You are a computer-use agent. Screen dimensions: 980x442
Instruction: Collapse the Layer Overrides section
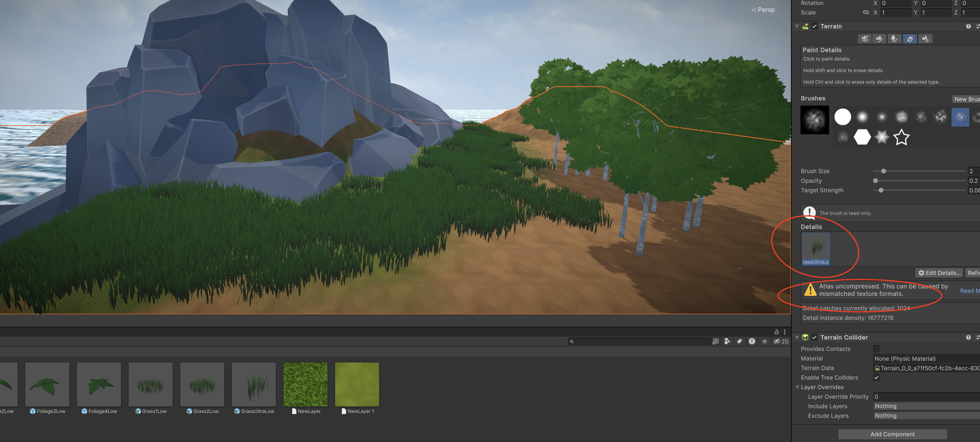click(x=797, y=387)
